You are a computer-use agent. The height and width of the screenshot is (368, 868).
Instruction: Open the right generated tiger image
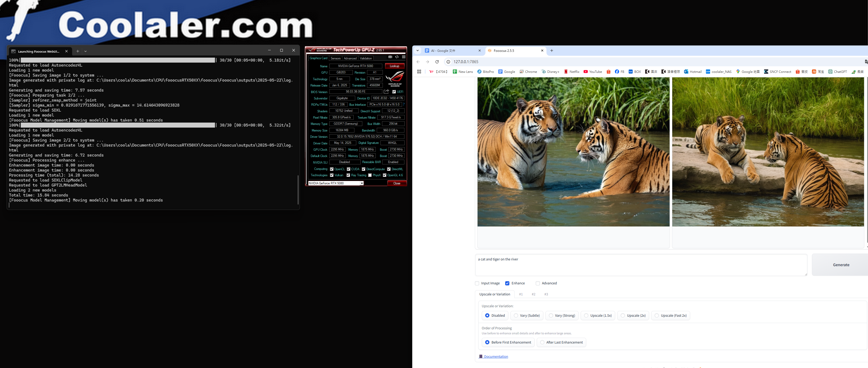point(768,152)
